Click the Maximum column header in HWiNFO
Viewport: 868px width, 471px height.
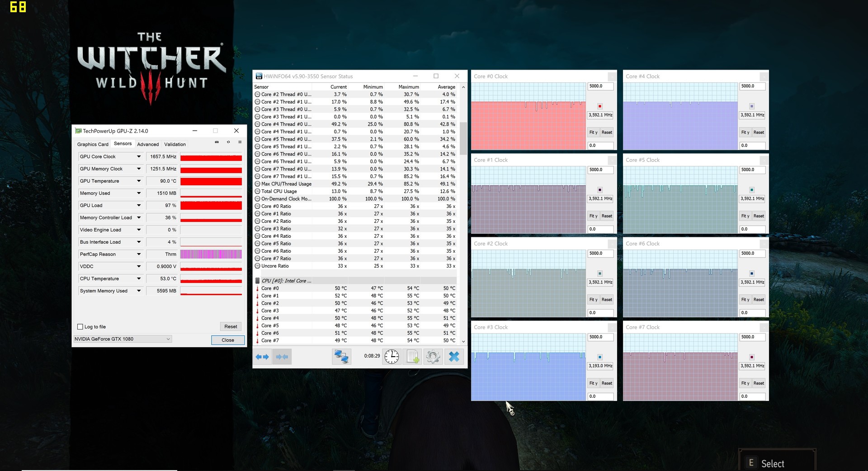pos(409,87)
